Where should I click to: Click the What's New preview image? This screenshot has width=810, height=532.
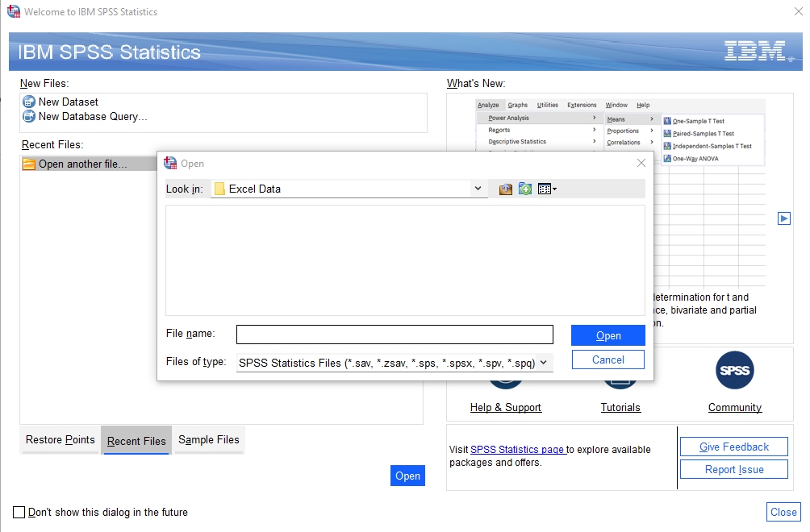pos(620,193)
